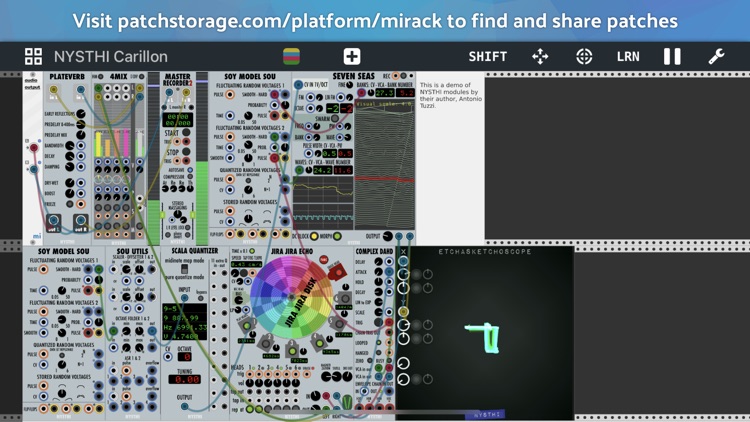Add a module with the plus icon

(352, 56)
